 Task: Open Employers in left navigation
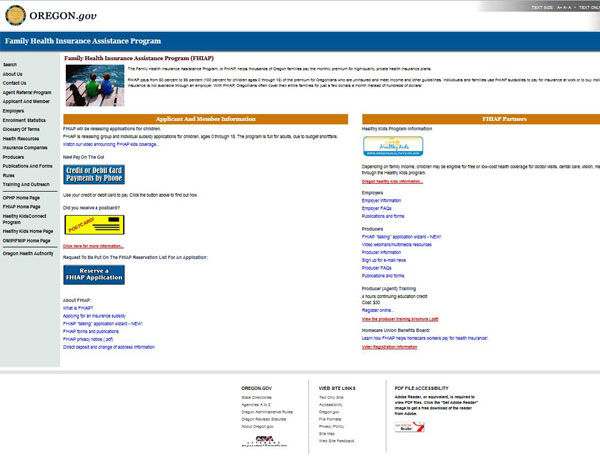tap(13, 111)
